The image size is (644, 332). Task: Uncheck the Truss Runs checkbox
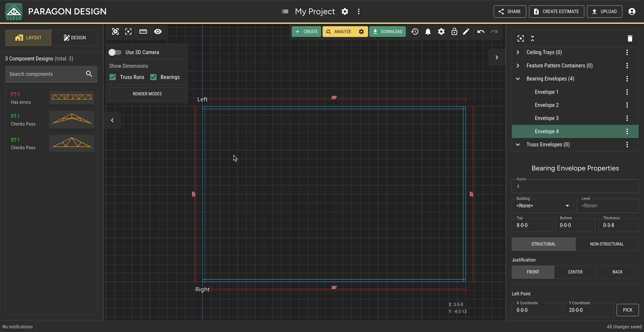pyautogui.click(x=113, y=77)
